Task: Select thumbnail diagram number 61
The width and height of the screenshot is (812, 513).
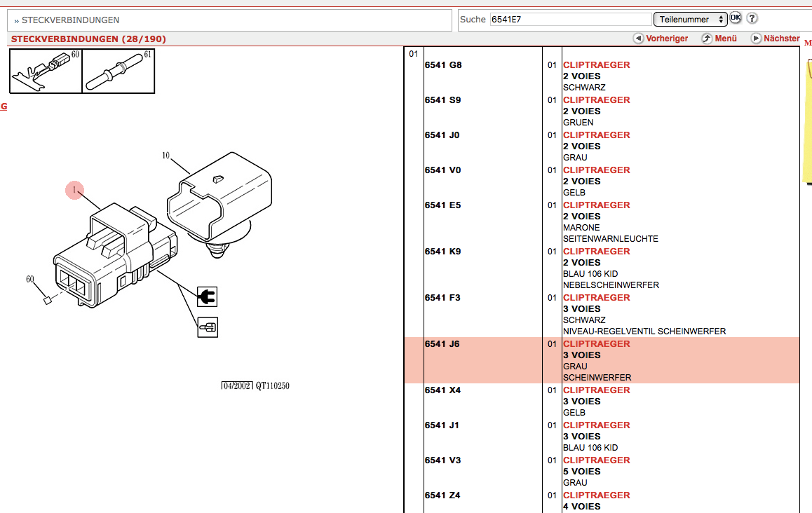Action: click(x=118, y=71)
